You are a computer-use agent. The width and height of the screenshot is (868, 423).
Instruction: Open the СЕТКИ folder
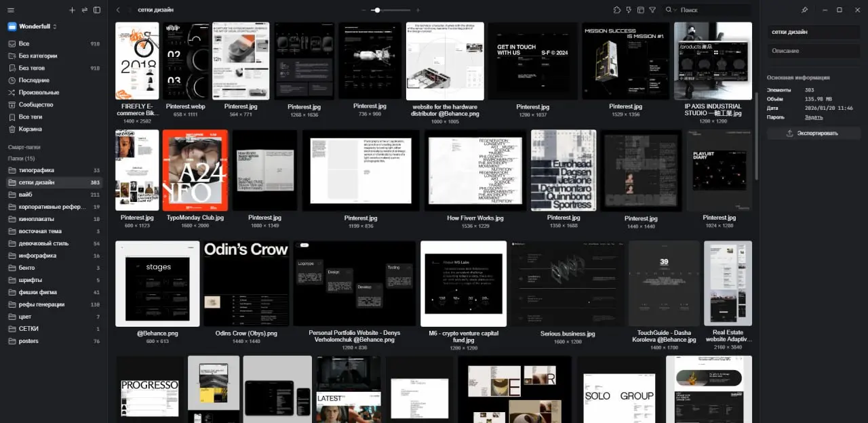click(54, 329)
